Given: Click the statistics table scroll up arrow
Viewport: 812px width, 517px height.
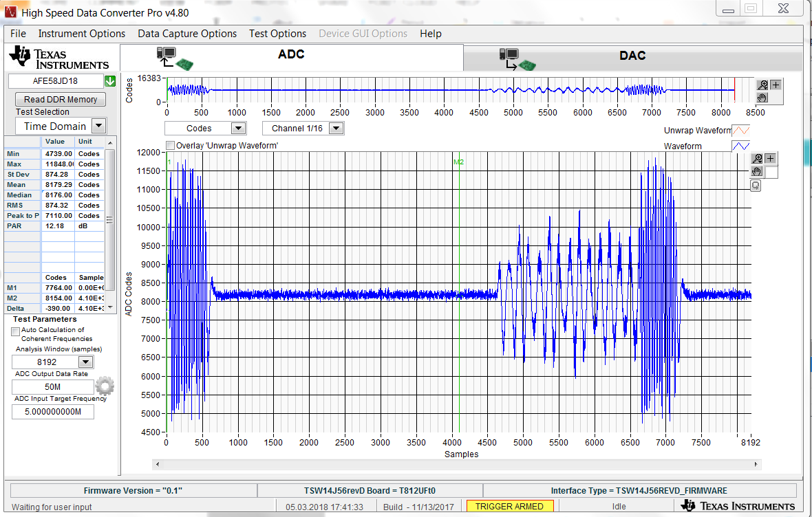Looking at the screenshot, I should (x=110, y=142).
